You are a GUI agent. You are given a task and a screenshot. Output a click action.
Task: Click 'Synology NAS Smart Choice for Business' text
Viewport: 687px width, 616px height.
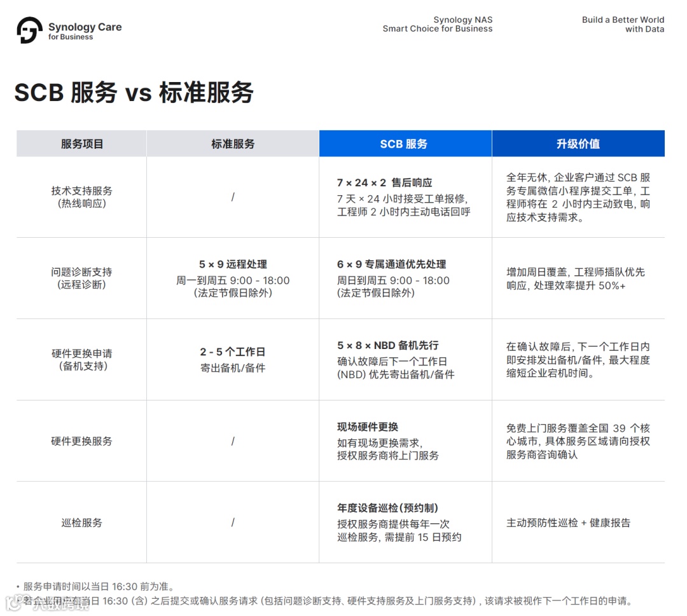(x=437, y=24)
